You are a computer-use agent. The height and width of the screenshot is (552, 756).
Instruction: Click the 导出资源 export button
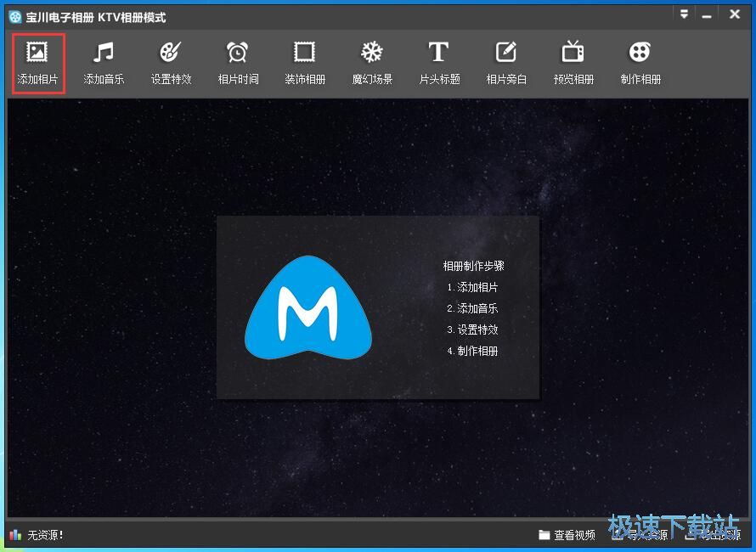[713, 535]
